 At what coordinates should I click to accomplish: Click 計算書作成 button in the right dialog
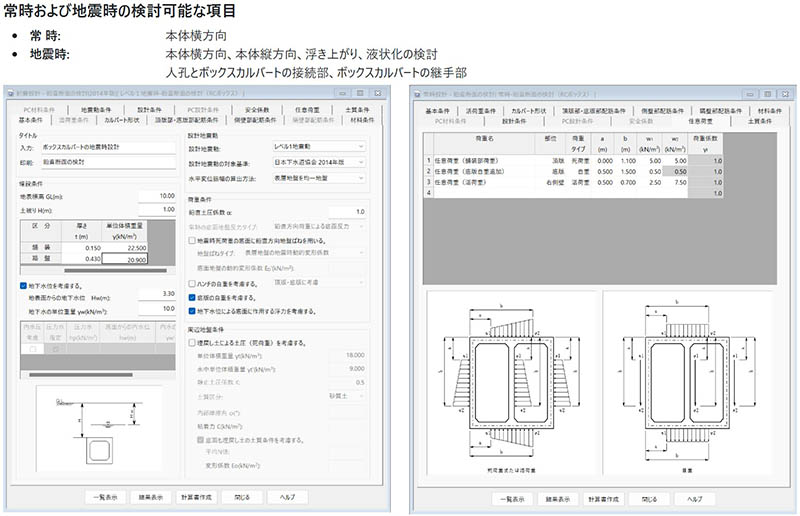tap(596, 497)
